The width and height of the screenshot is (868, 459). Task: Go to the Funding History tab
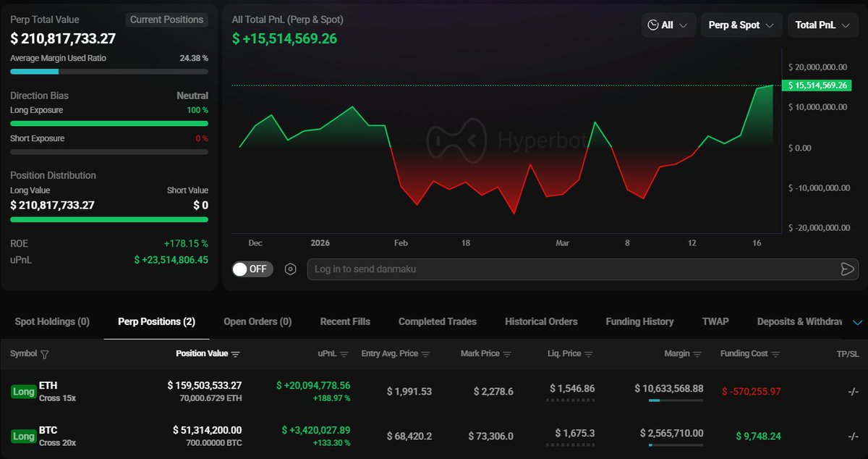639,321
